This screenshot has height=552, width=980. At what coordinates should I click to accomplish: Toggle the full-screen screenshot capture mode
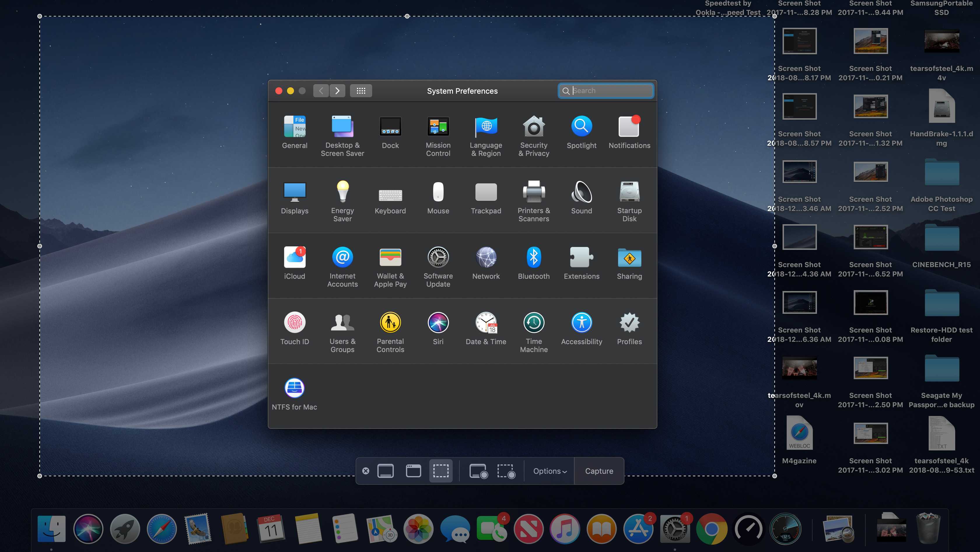(386, 471)
